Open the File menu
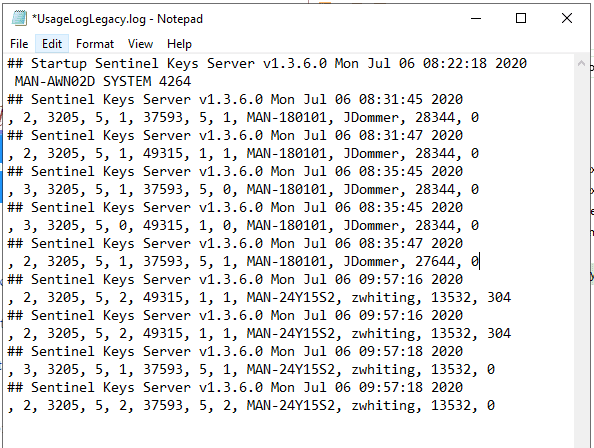594x448 pixels. point(19,44)
